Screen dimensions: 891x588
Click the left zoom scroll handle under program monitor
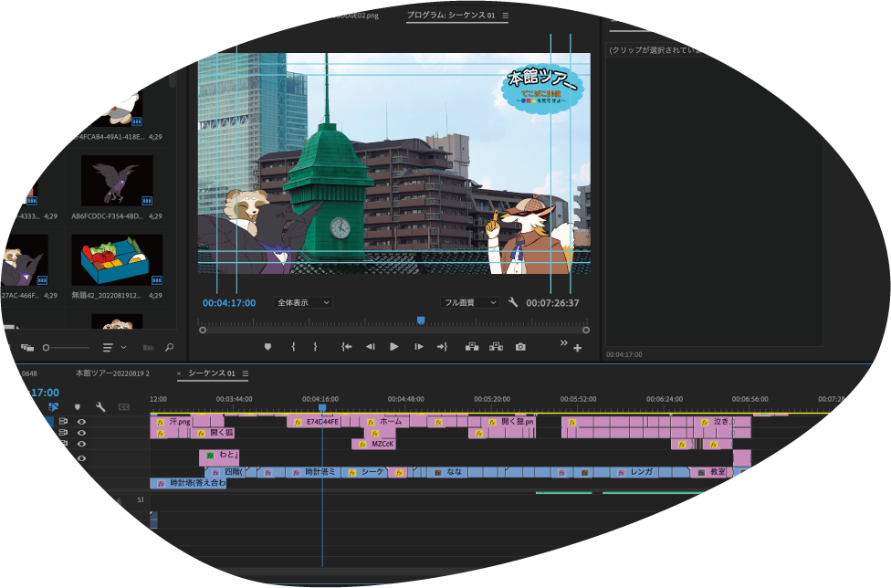click(x=203, y=331)
